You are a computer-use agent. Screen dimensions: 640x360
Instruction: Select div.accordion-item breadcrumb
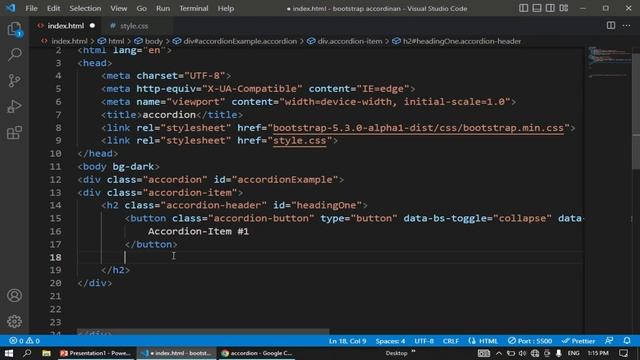(x=350, y=41)
